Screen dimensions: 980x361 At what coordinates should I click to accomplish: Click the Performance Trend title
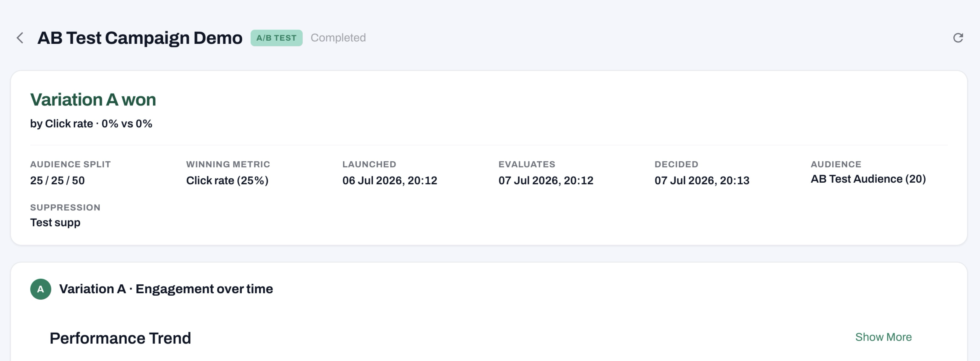(x=120, y=338)
